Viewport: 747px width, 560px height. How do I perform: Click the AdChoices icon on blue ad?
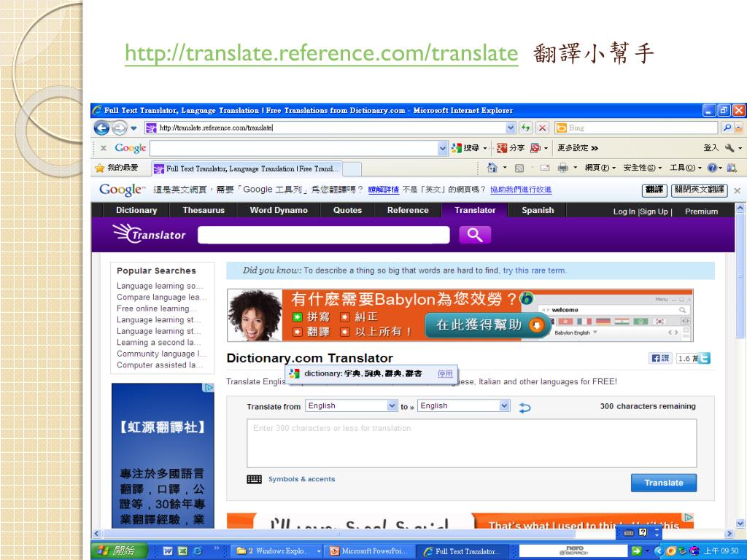tap(209, 388)
